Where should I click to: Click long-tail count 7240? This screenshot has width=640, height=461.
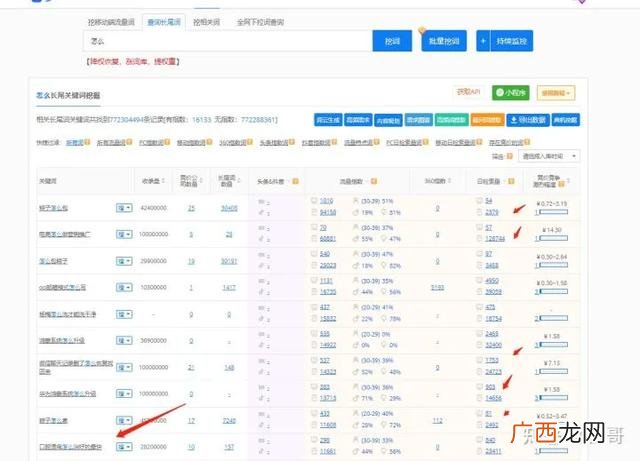[x=229, y=420]
